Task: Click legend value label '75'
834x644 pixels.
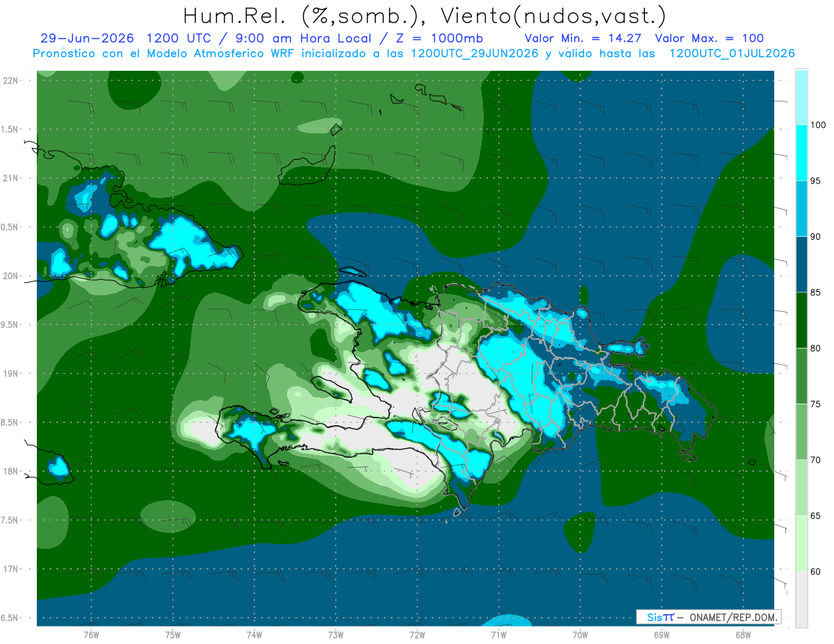Action: pyautogui.click(x=817, y=404)
